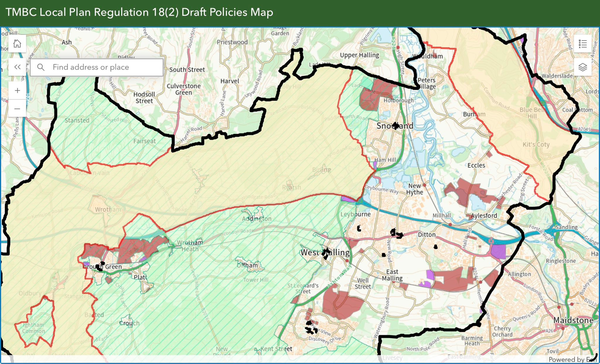Screen dimensions: 600x364
Task: Click the Fairseat place label
Action: [144, 141]
